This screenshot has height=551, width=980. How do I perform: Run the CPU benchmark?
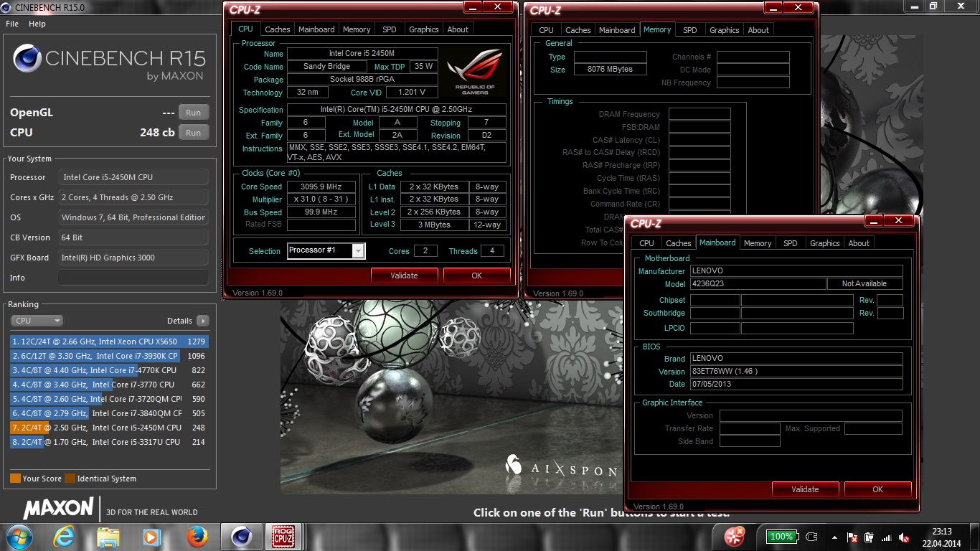pos(194,133)
